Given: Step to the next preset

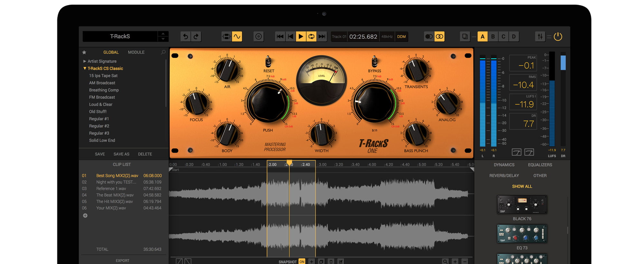Looking at the screenshot, I should click(x=163, y=39).
